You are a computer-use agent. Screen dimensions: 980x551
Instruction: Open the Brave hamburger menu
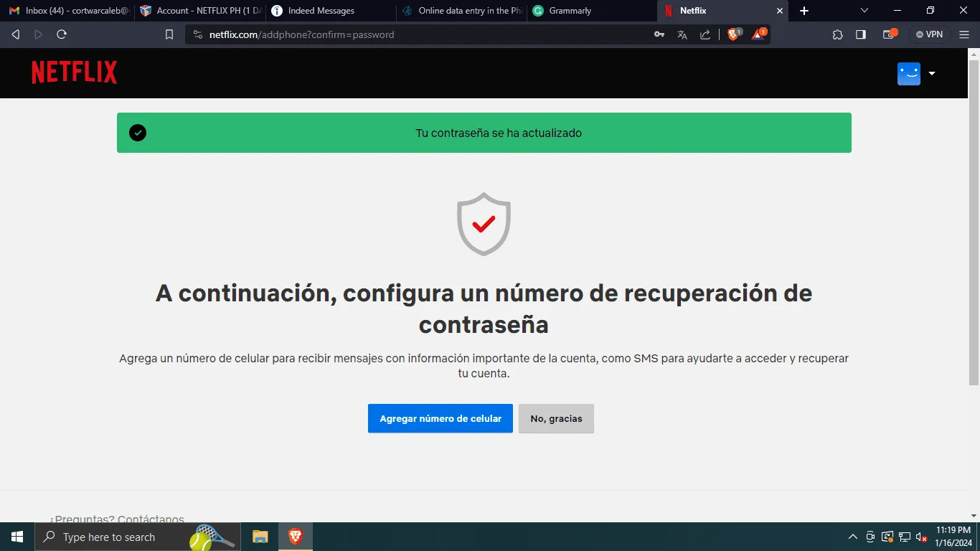pos(966,34)
